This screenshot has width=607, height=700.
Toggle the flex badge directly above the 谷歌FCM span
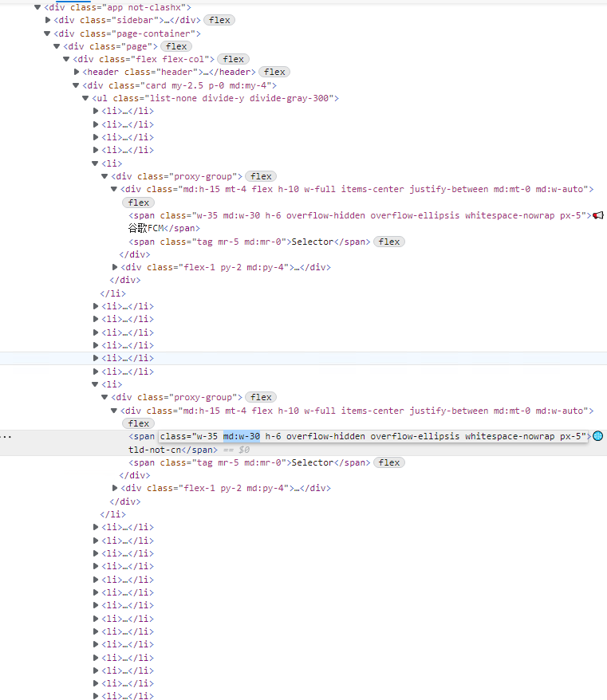(139, 203)
